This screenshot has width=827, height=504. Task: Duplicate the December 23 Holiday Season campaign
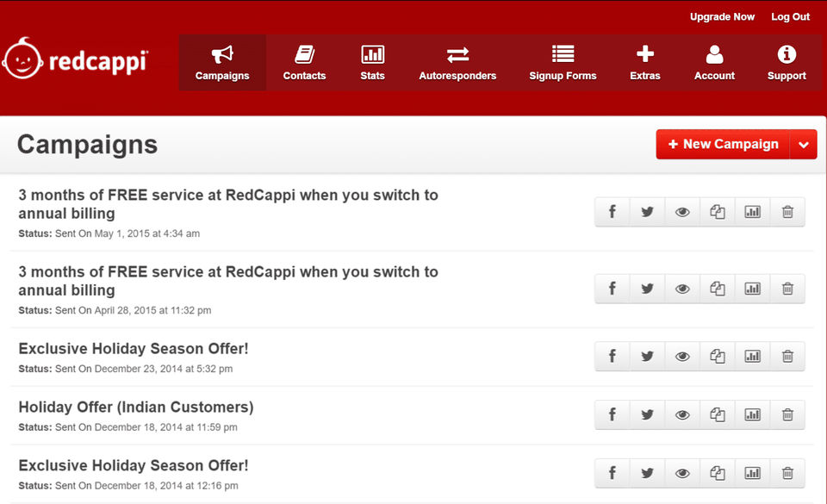(x=717, y=356)
